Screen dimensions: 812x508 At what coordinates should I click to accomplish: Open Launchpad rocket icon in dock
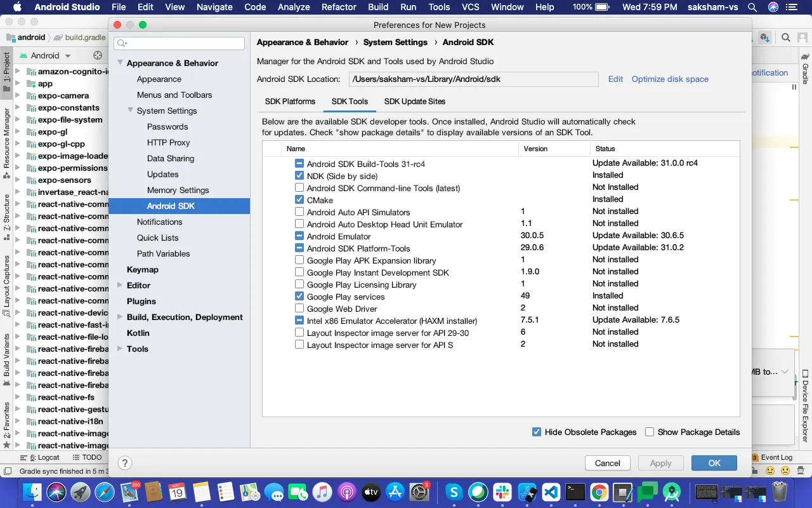[81, 492]
